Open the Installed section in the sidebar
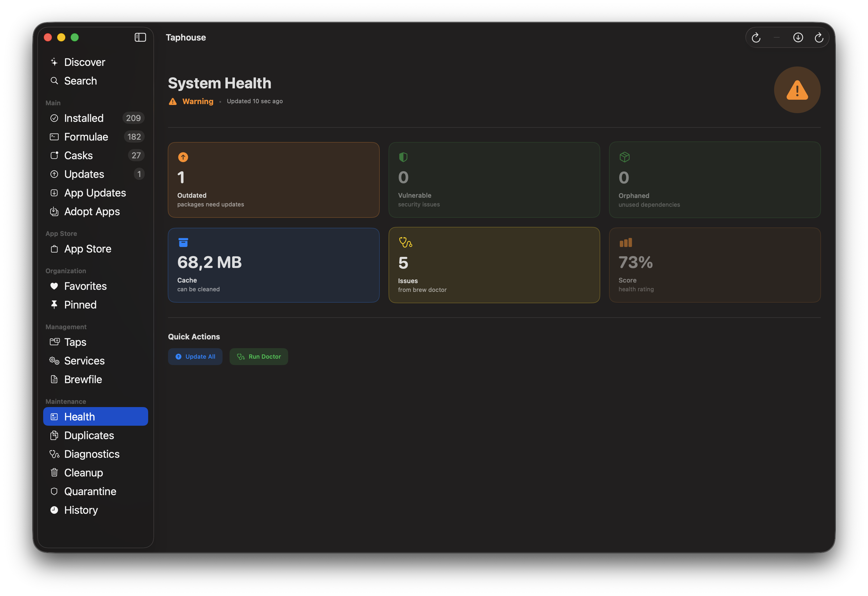Viewport: 868px width, 596px height. point(84,118)
